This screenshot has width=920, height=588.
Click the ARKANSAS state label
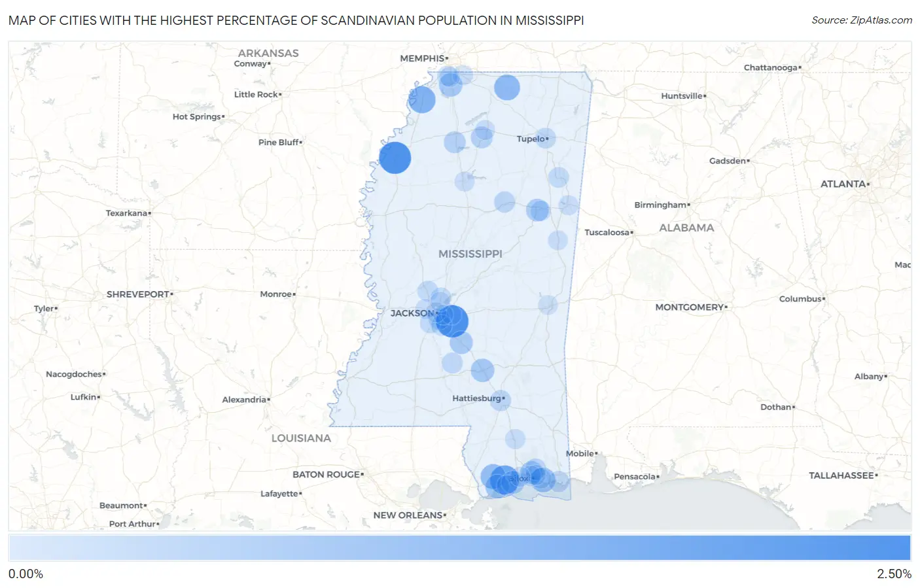point(268,53)
